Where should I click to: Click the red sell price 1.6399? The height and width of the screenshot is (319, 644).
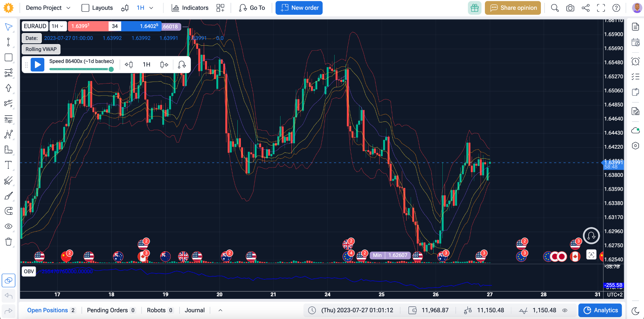point(88,26)
